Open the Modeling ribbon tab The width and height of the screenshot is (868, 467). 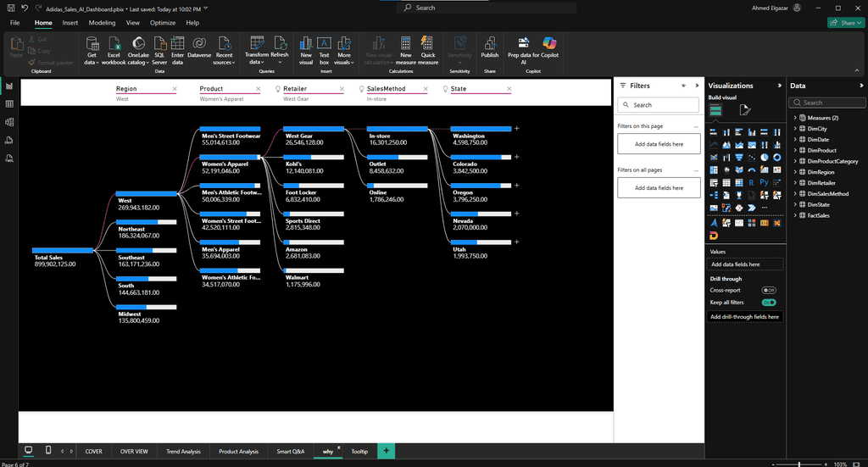pos(102,23)
